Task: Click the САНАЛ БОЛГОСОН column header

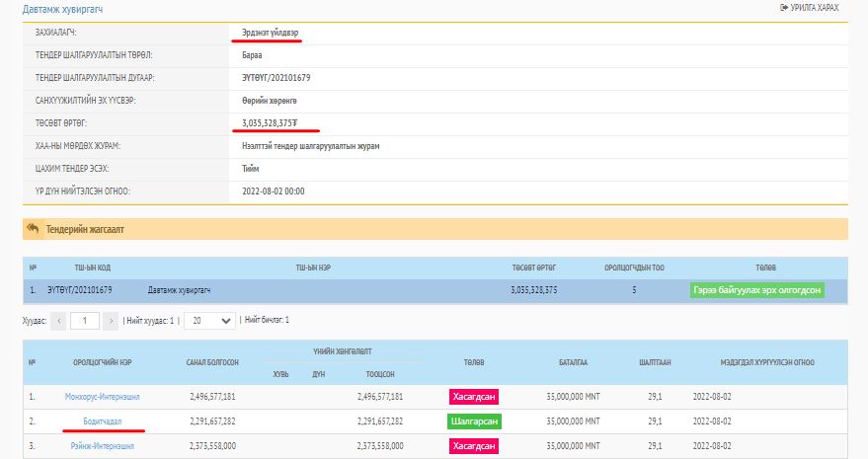Action: [212, 362]
